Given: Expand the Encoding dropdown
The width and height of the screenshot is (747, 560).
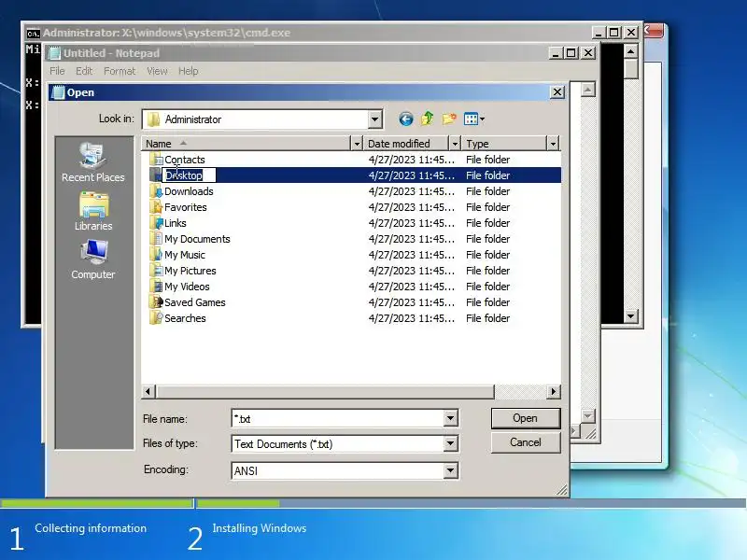Looking at the screenshot, I should pos(450,470).
